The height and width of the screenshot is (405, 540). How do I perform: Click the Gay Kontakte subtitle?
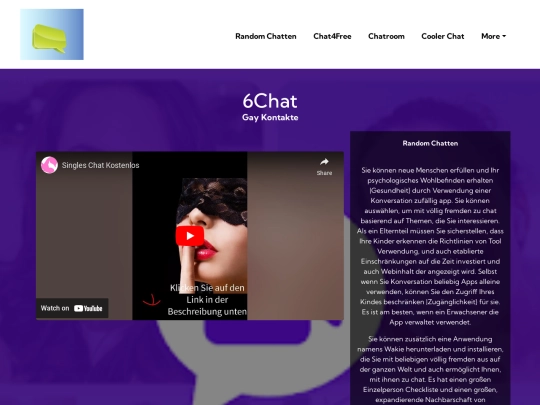pyautogui.click(x=270, y=117)
